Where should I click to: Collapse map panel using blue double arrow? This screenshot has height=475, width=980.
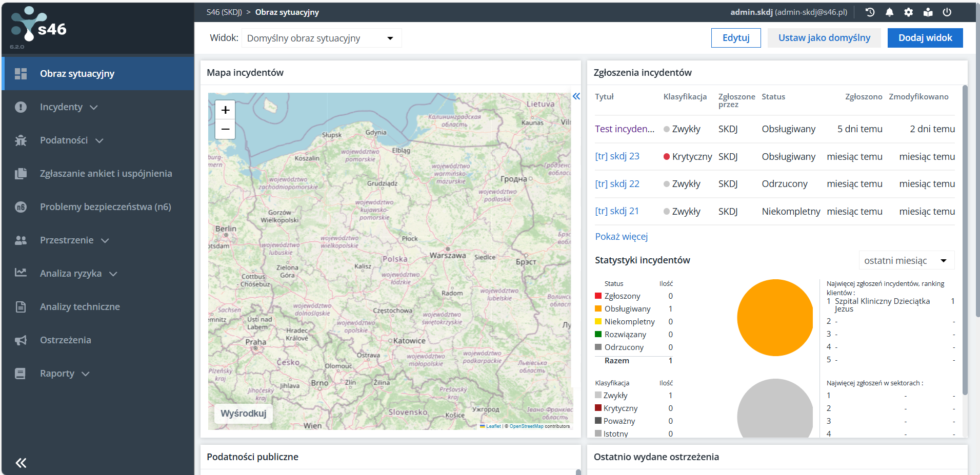click(x=576, y=96)
